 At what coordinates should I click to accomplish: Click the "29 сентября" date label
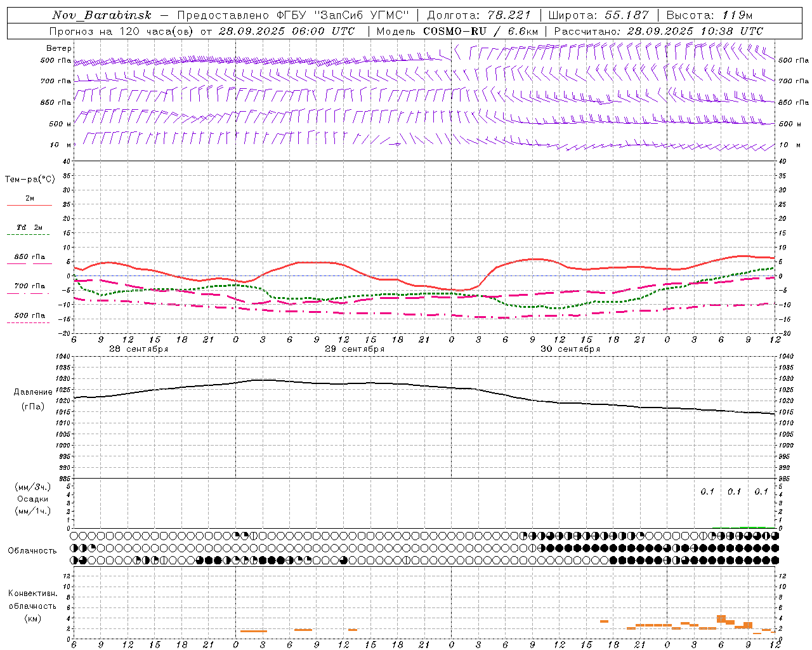click(x=355, y=349)
